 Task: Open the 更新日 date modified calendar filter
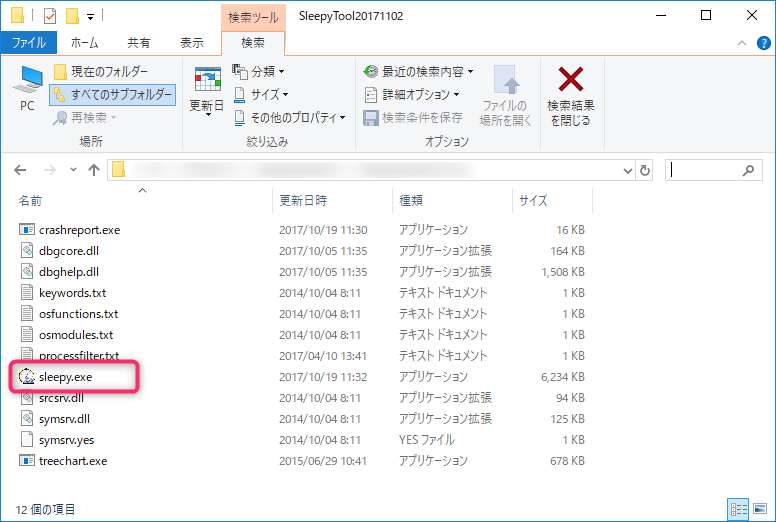point(207,91)
